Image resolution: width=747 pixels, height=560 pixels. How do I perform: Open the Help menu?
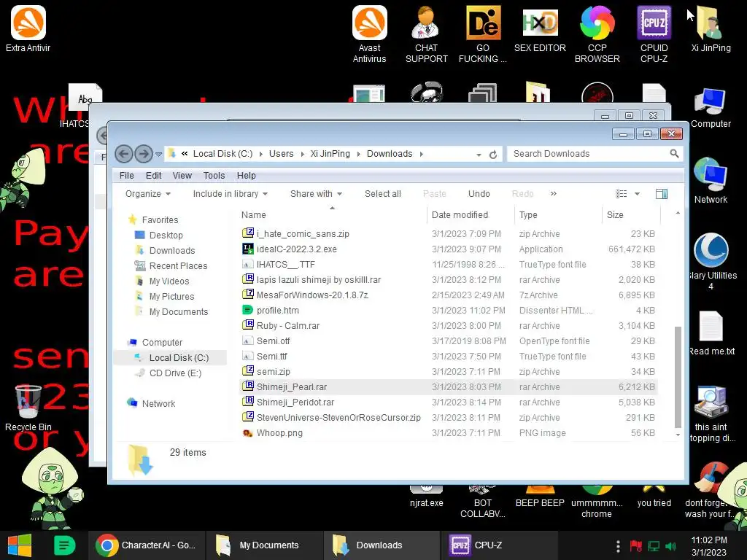coord(247,176)
